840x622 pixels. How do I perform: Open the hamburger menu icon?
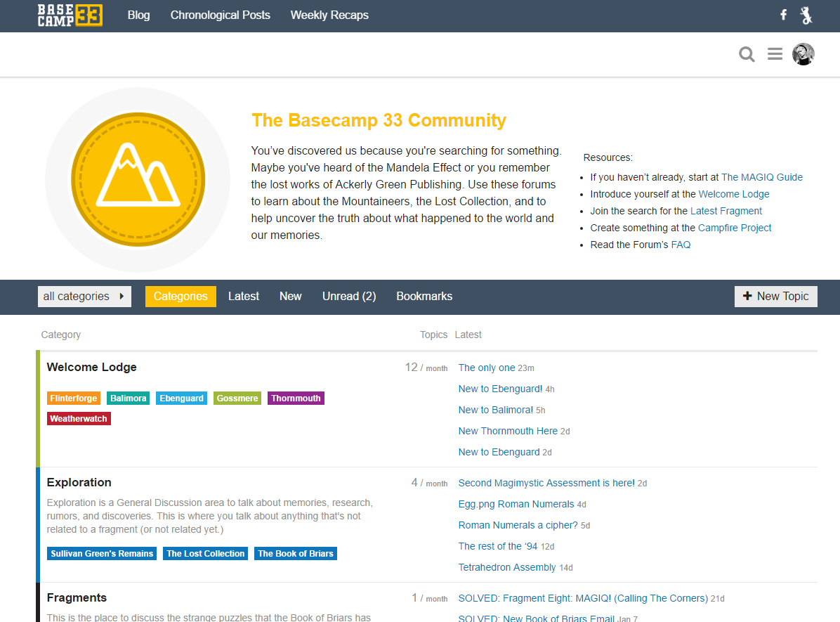tap(775, 53)
